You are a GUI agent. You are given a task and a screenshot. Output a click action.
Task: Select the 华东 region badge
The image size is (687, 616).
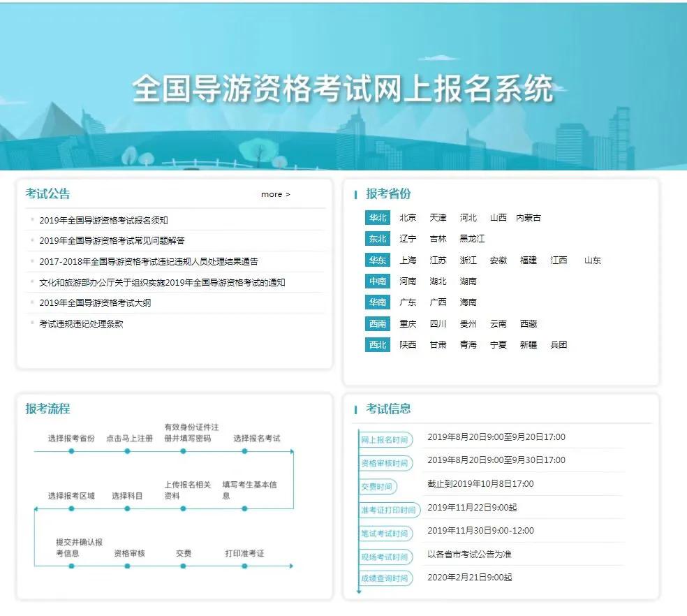[377, 260]
